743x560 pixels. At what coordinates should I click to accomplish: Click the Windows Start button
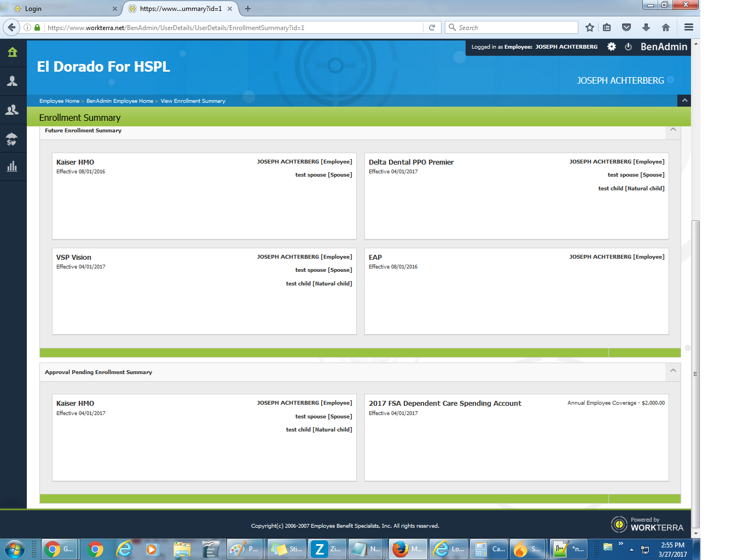click(15, 549)
